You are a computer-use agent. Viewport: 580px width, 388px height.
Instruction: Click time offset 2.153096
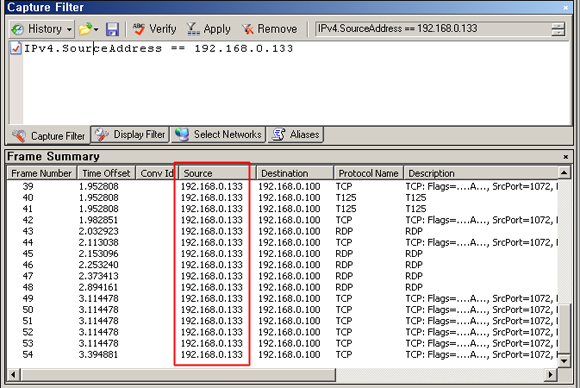coord(98,254)
